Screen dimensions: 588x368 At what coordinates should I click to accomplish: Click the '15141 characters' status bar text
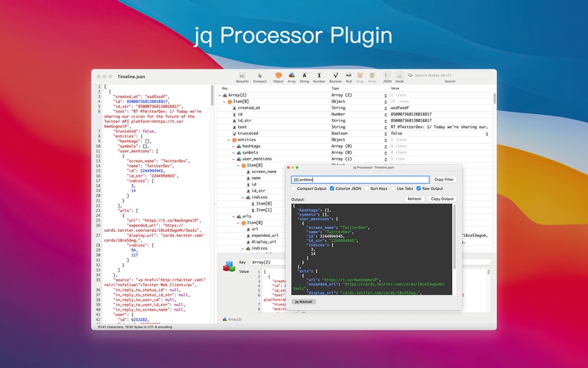pos(135,327)
